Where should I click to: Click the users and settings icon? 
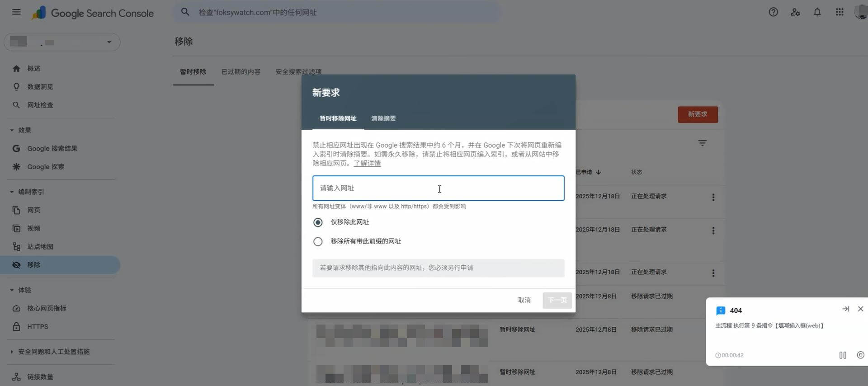pos(795,12)
